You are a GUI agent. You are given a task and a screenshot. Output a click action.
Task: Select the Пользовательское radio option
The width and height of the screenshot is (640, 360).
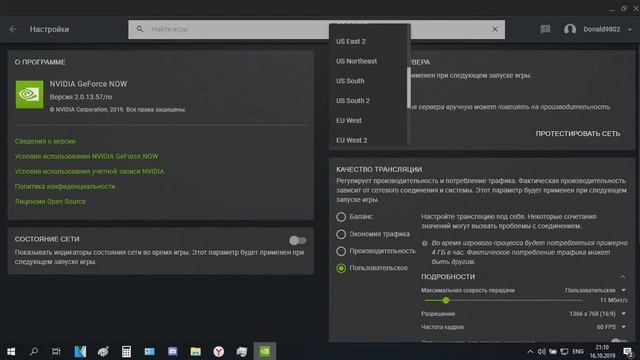[341, 268]
